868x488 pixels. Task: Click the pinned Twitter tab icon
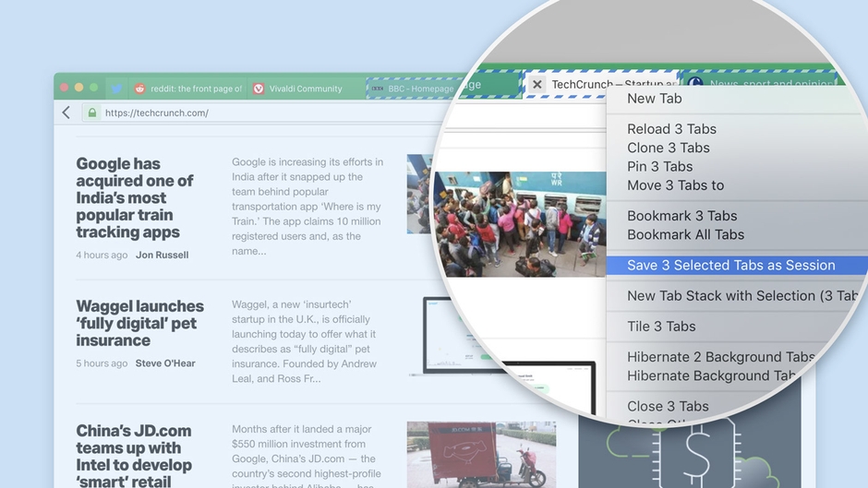(116, 89)
